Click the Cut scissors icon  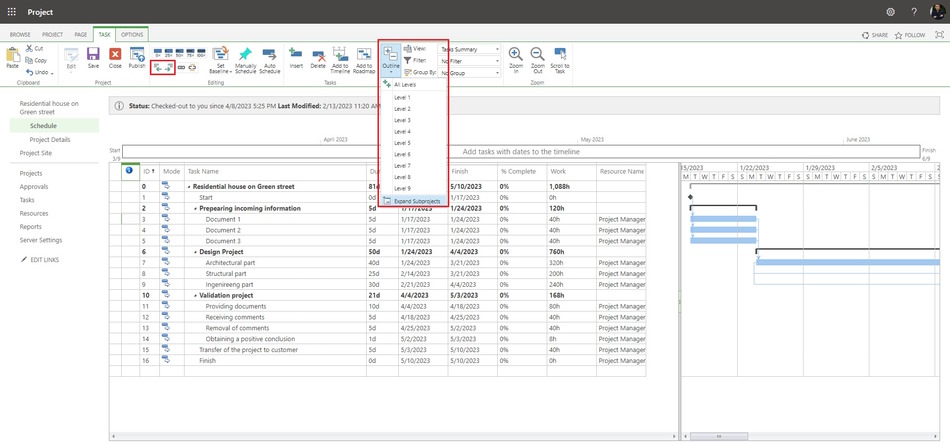point(28,48)
